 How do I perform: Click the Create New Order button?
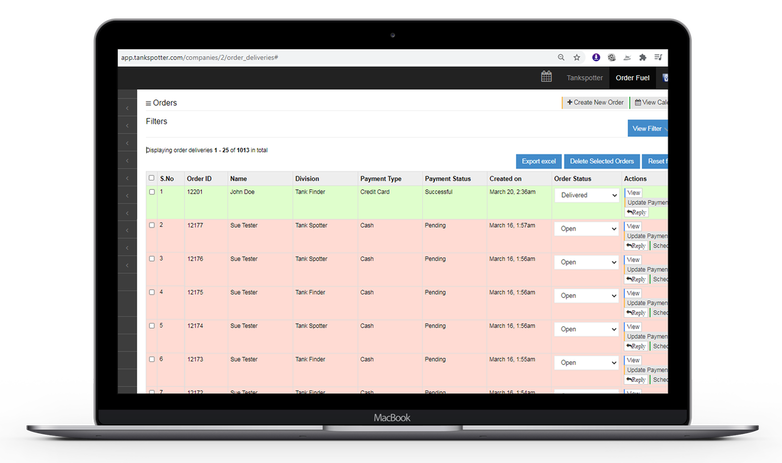pos(595,102)
